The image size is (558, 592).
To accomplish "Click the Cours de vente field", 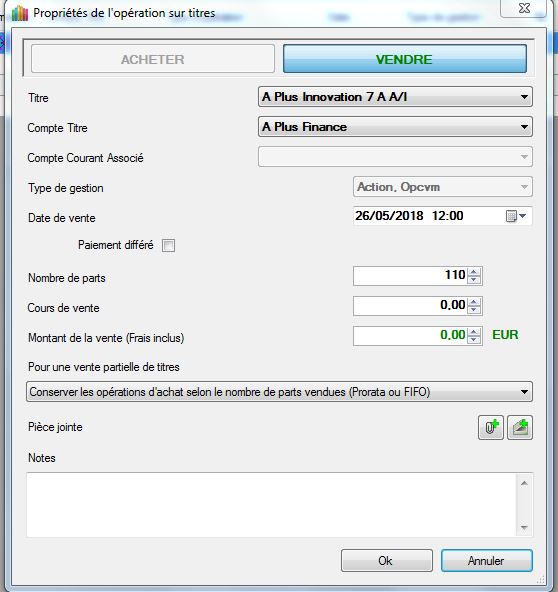I will 410,305.
